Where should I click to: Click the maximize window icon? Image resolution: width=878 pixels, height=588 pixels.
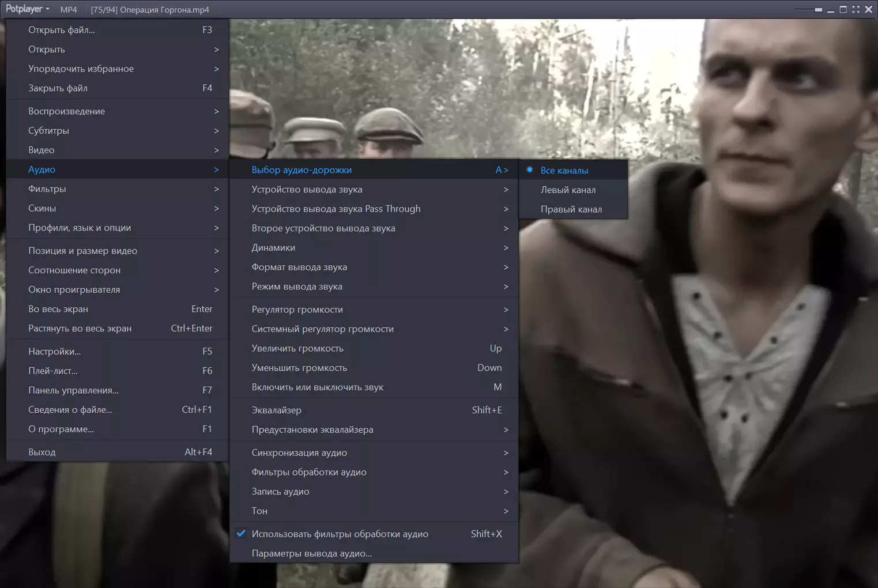[x=843, y=9]
